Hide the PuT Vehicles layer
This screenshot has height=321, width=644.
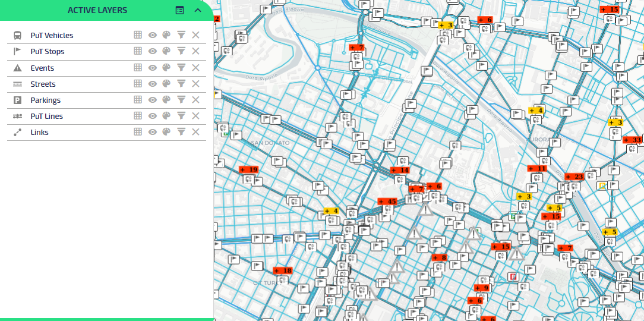(x=152, y=35)
